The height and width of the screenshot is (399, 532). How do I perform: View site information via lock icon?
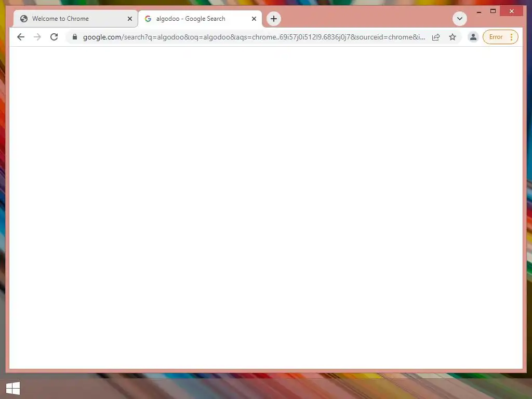click(75, 37)
